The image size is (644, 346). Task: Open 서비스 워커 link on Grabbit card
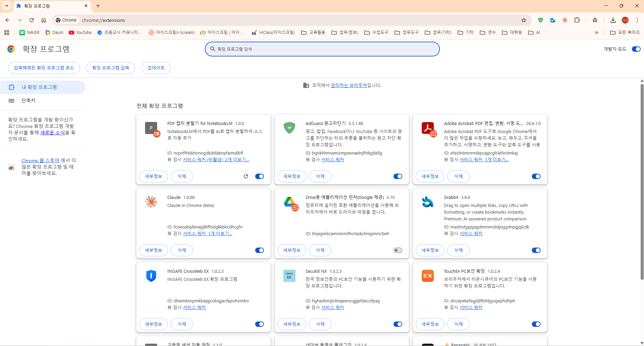point(471,233)
